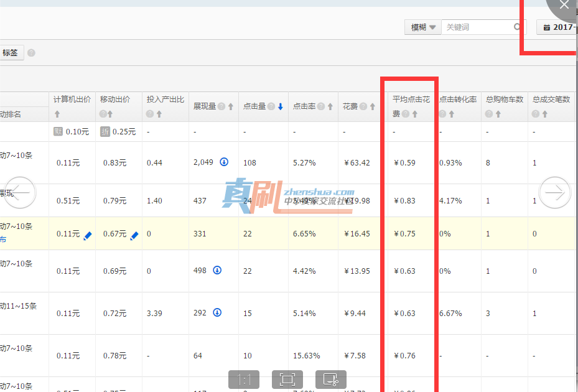Open help icon under 投入产出比
Screen dimensions: 578x392
[150, 114]
